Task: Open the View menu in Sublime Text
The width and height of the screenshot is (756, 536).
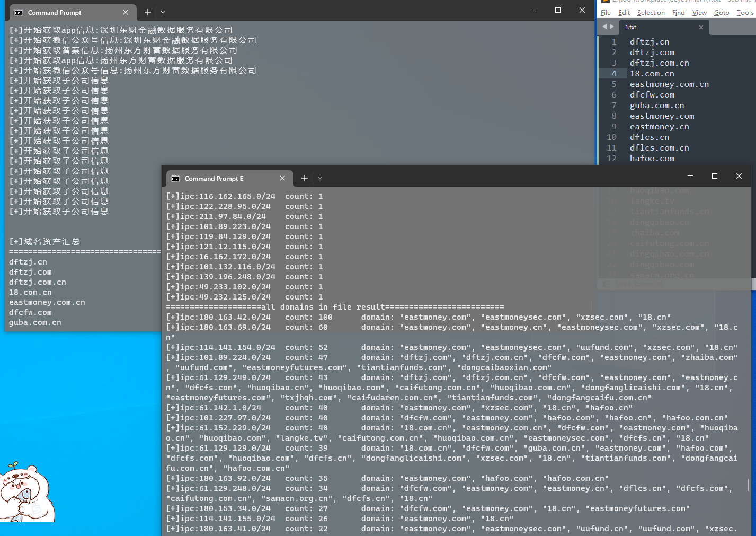Action: click(x=699, y=13)
